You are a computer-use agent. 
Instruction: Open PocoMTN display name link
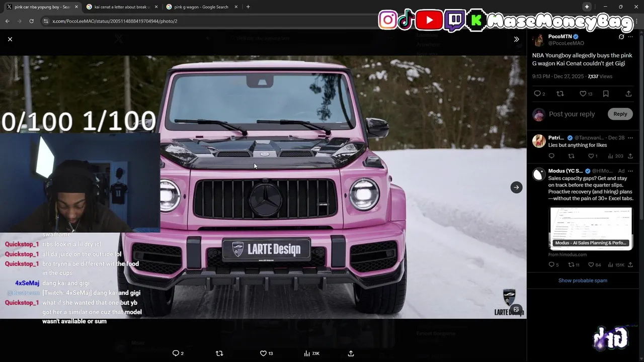[560, 37]
